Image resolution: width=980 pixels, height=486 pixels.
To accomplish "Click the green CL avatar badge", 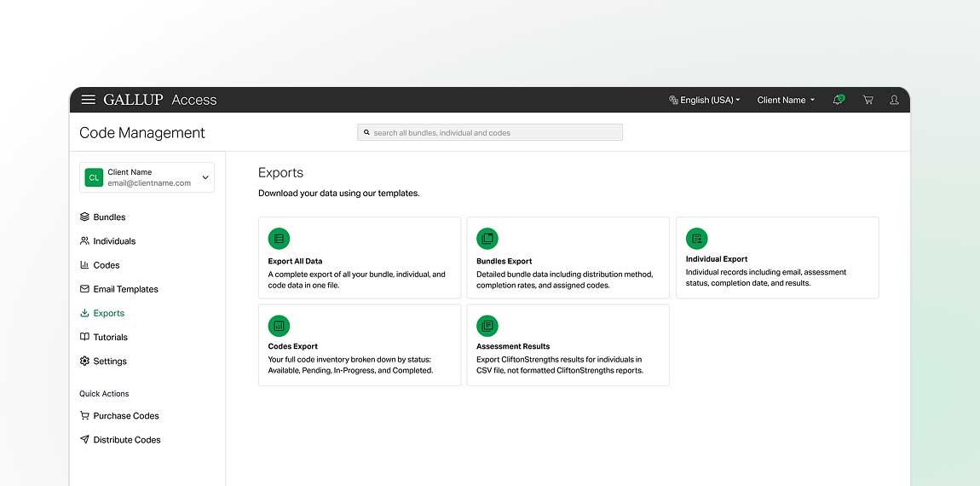I will [94, 177].
